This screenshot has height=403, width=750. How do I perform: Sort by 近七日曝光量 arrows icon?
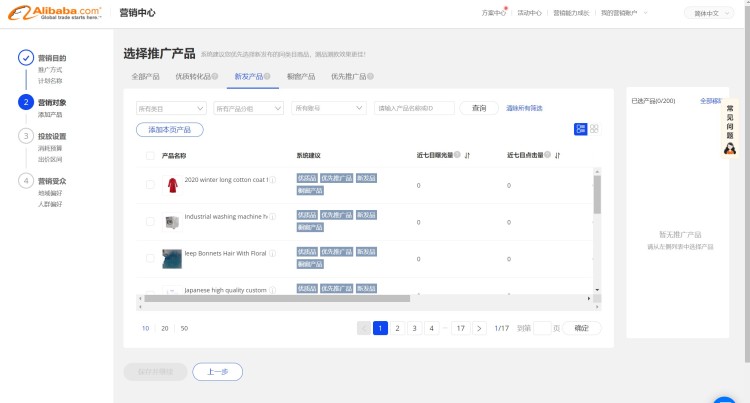(467, 156)
